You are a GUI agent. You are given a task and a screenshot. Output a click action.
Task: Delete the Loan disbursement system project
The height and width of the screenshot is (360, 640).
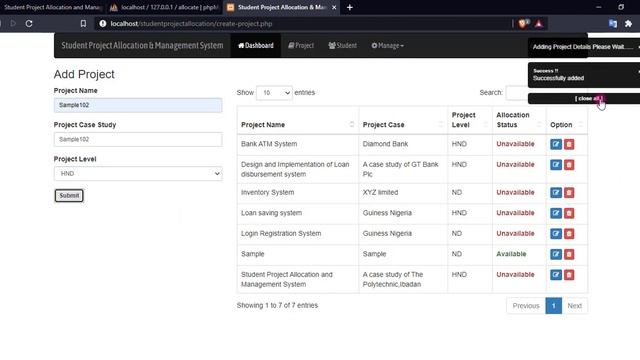click(x=569, y=165)
